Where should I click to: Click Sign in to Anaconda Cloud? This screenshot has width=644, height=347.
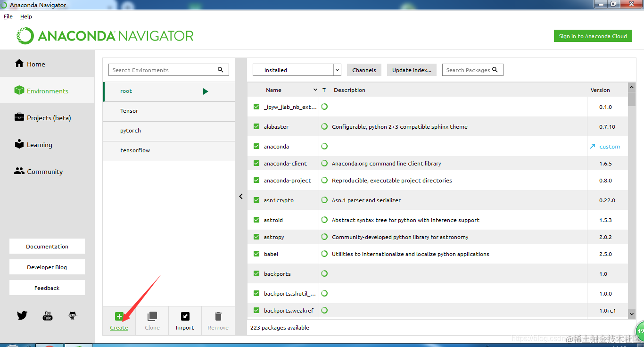pos(593,36)
